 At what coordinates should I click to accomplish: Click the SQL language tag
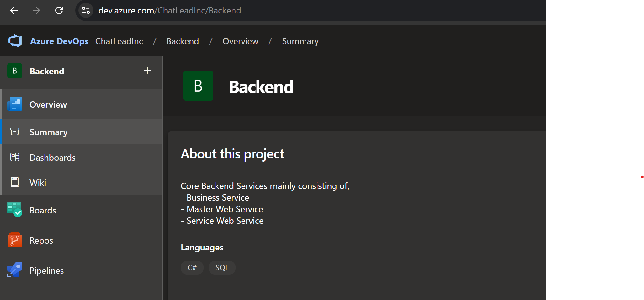pos(222,268)
